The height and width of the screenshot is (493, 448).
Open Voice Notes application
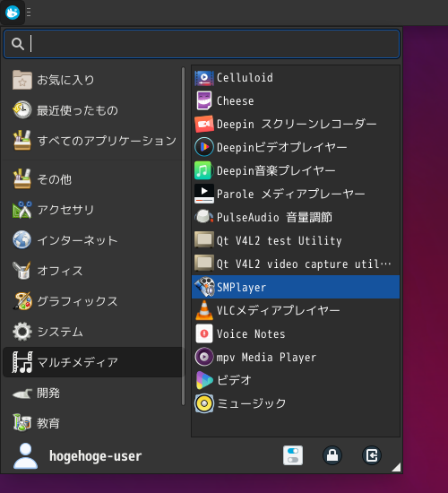click(x=296, y=333)
